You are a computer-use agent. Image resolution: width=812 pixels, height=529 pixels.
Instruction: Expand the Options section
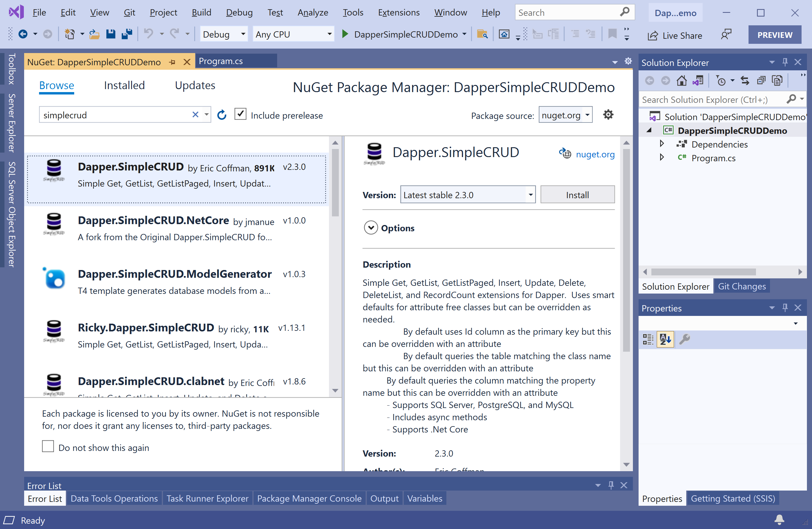tap(371, 228)
